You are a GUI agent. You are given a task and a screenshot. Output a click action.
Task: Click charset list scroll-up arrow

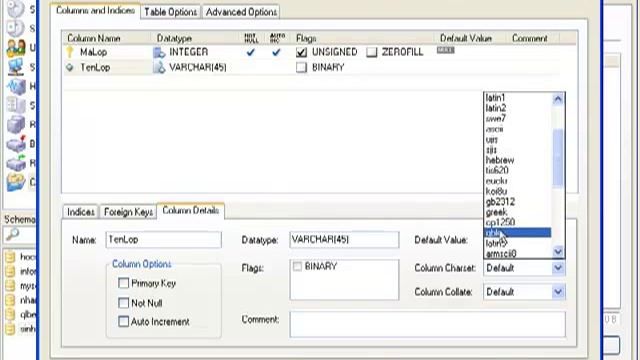[558, 99]
